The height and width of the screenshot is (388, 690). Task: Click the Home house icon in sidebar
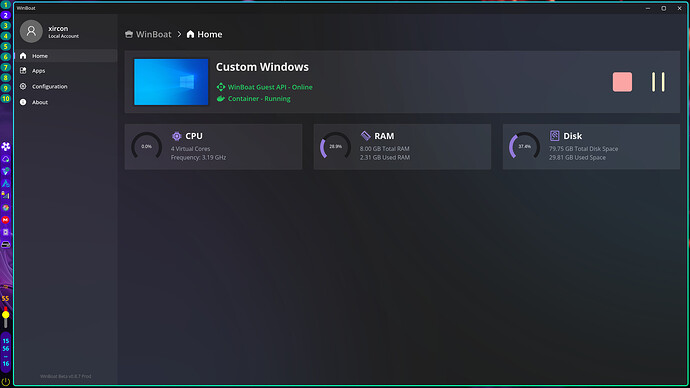tap(23, 56)
